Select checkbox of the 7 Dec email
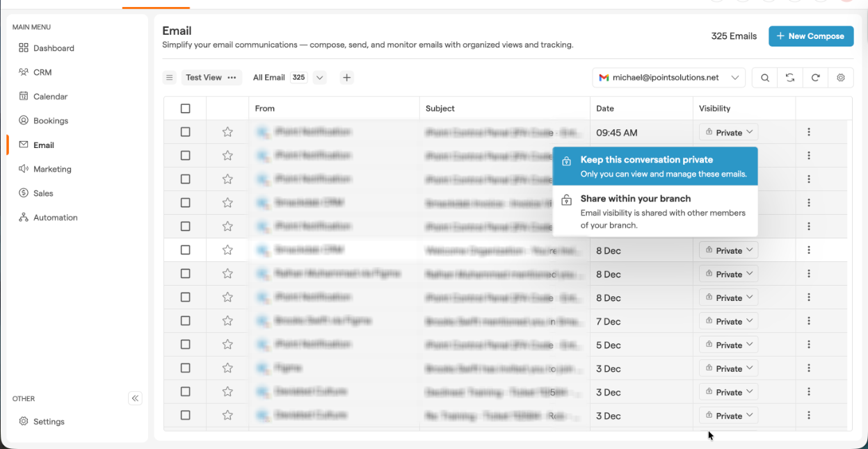The height and width of the screenshot is (449, 868). pyautogui.click(x=185, y=321)
